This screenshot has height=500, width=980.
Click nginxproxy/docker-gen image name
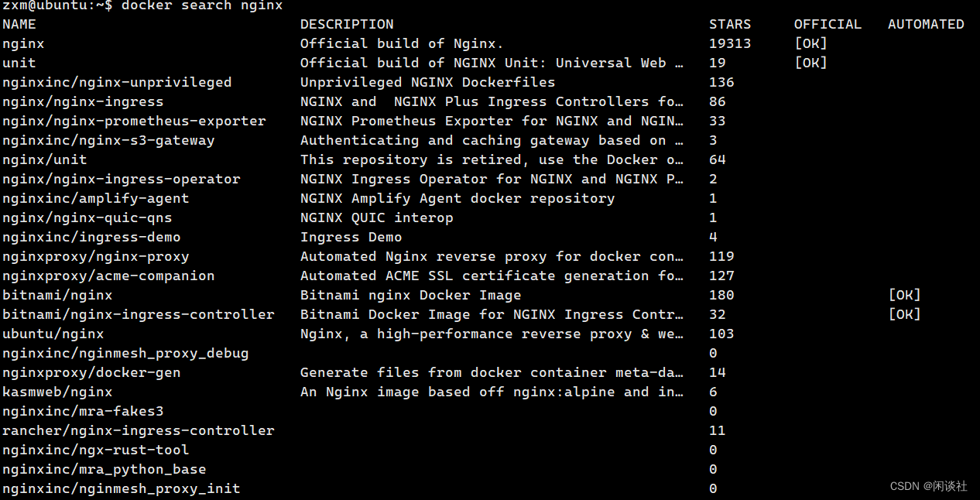[91, 372]
